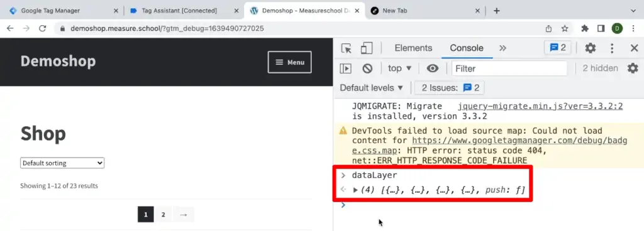This screenshot has width=644, height=231.
Task: Open the jquery-migrate.min.js source link
Action: click(x=540, y=106)
